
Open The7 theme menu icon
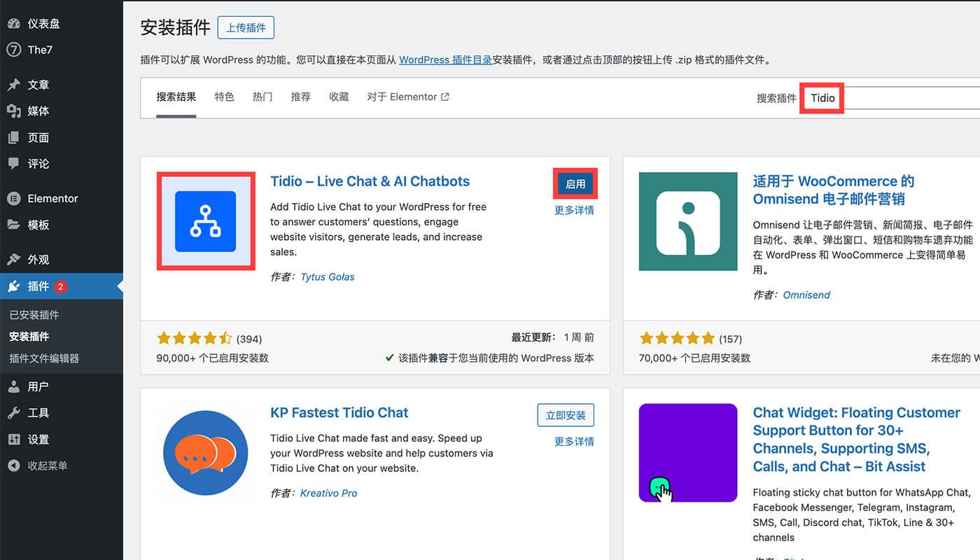click(14, 50)
